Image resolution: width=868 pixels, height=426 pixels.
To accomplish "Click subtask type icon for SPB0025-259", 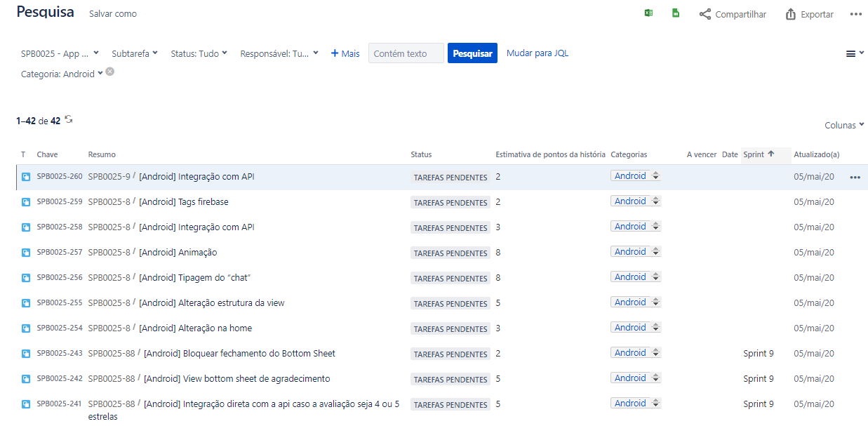I will pos(26,202).
